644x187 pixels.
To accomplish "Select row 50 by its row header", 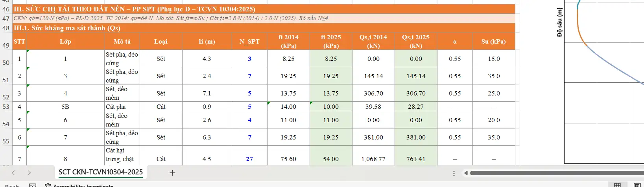I will pyautogui.click(x=6, y=62).
